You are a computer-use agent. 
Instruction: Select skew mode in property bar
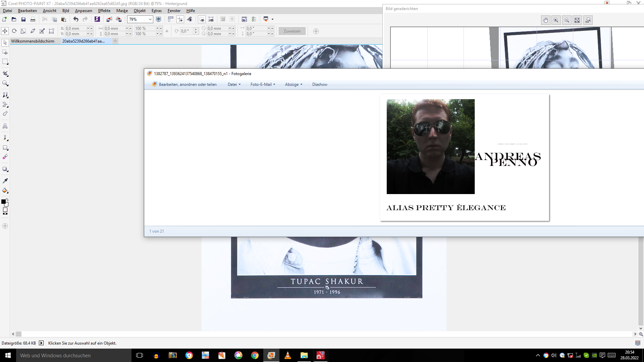point(33,31)
